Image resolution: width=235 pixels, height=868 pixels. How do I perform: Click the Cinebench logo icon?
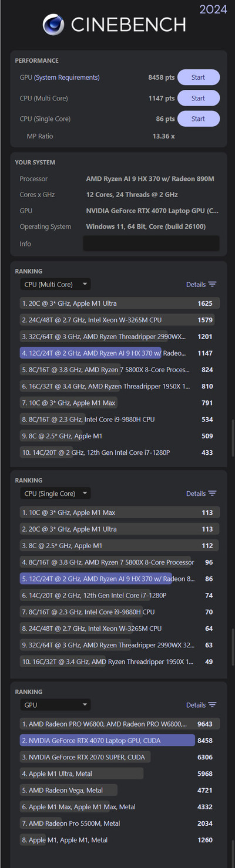tap(53, 24)
